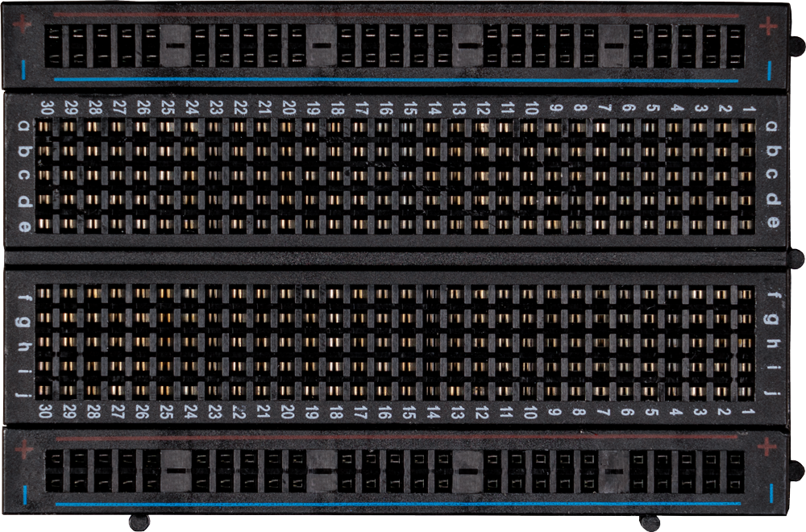Click the number 30 in the lower numbering row
The image size is (806, 532).
tap(45, 411)
